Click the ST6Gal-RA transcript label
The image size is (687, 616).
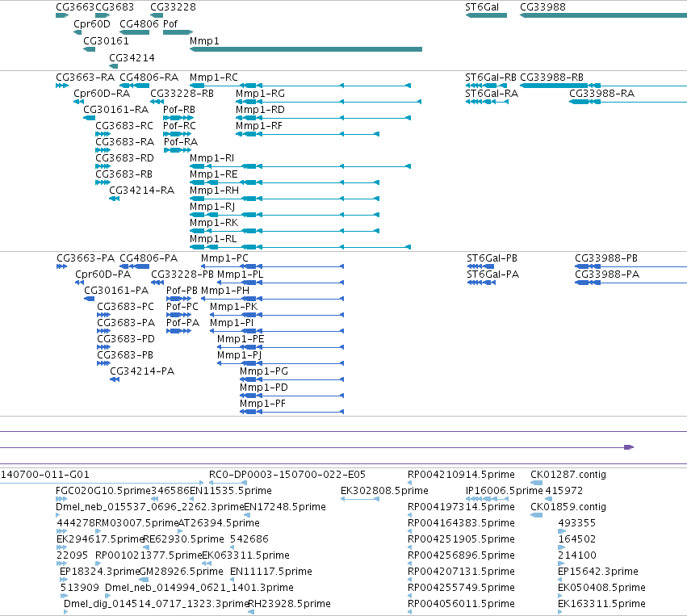492,94
